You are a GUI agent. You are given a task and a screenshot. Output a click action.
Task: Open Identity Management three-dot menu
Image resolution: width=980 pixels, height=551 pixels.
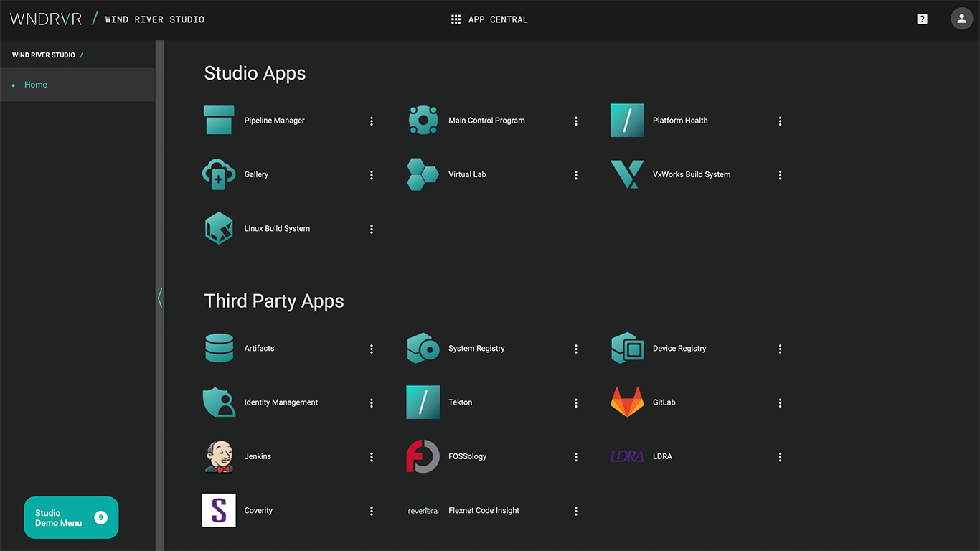[372, 403]
